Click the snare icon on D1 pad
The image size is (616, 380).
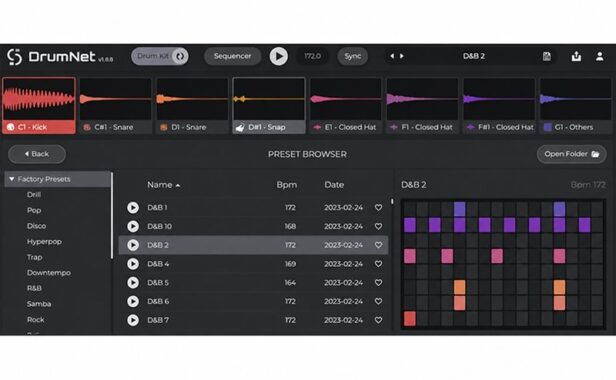click(x=164, y=127)
